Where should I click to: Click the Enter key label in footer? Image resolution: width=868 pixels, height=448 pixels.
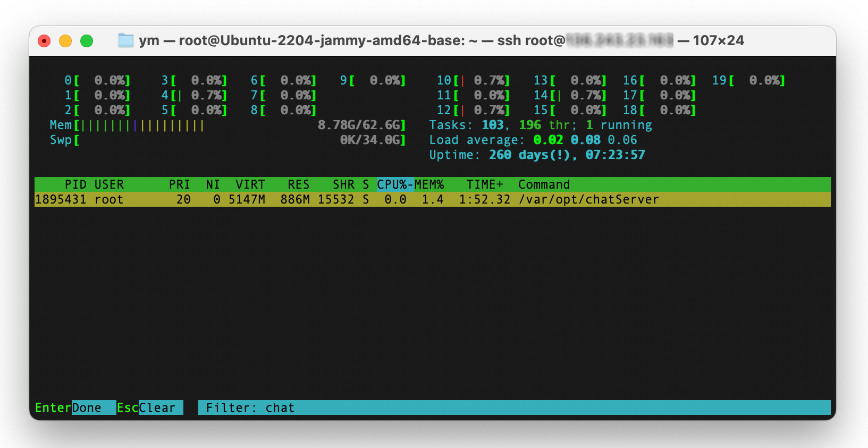point(53,408)
